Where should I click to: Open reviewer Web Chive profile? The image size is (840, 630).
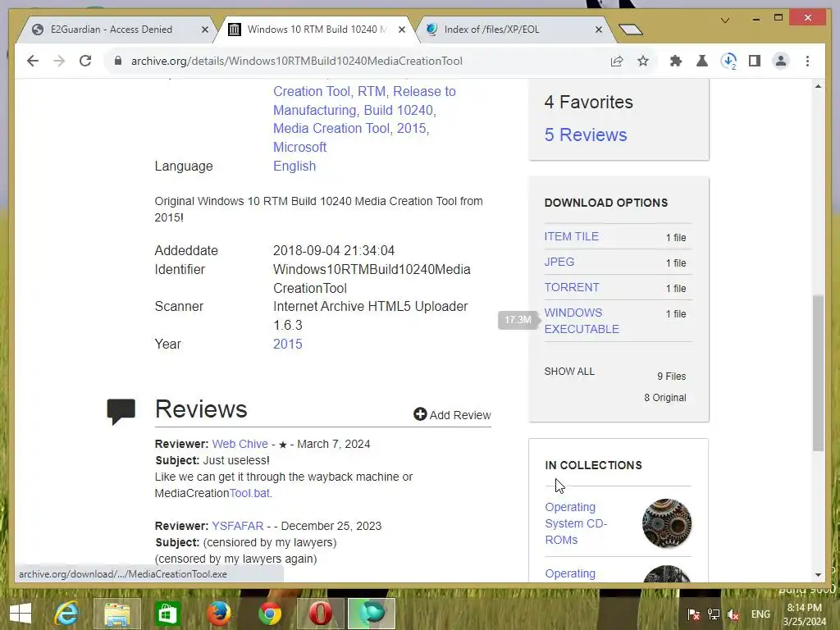tap(240, 444)
